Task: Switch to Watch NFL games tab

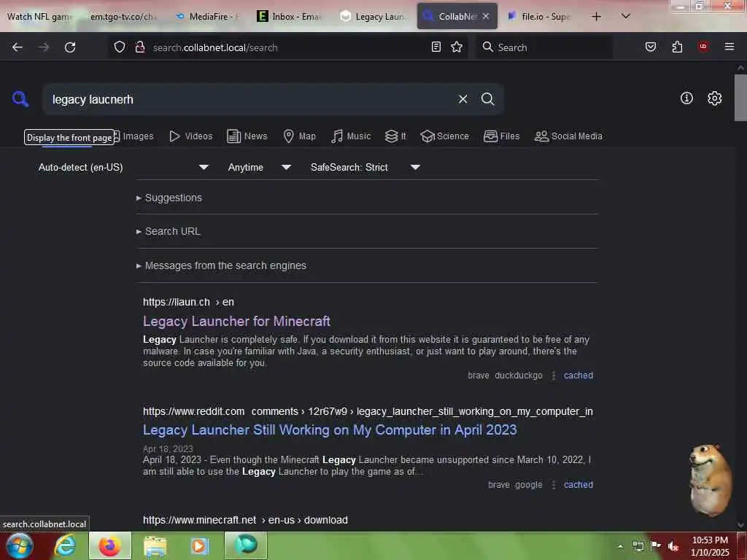Action: pos(41,17)
